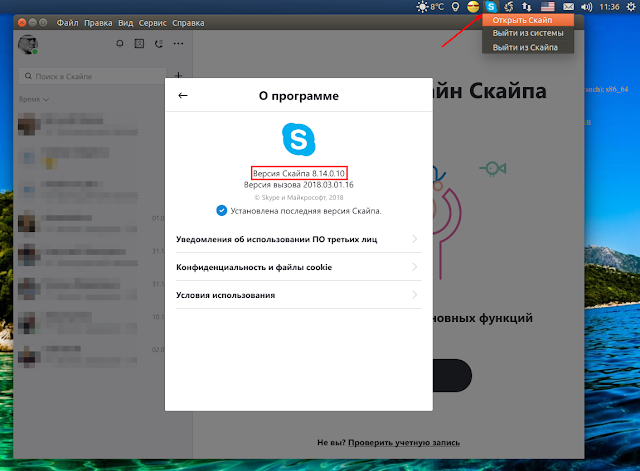Open the Вид menu

(126, 23)
